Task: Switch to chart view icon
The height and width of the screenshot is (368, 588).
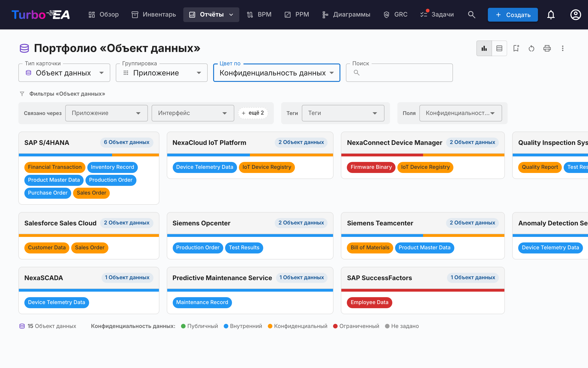Action: (x=484, y=48)
